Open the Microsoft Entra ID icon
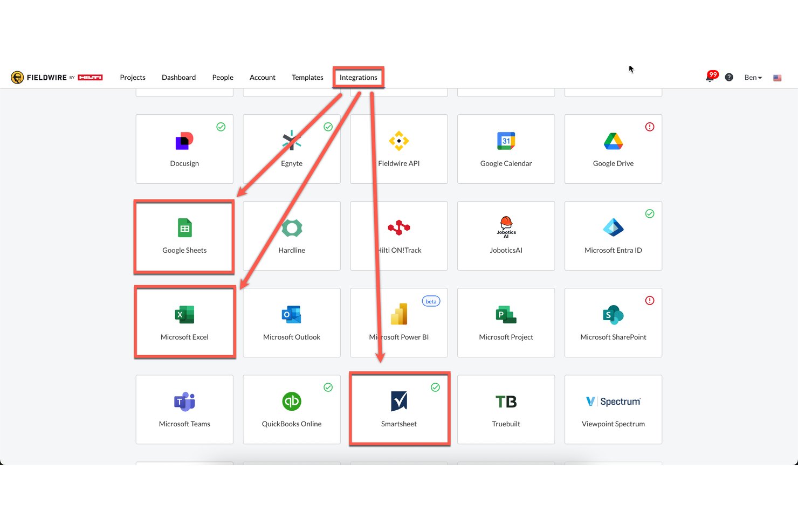This screenshot has height=532, width=798. click(613, 228)
